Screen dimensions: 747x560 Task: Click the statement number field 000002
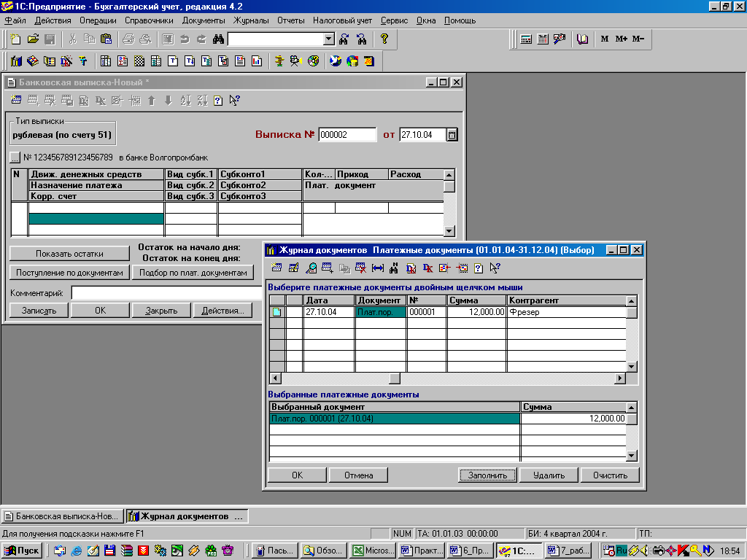(x=347, y=135)
